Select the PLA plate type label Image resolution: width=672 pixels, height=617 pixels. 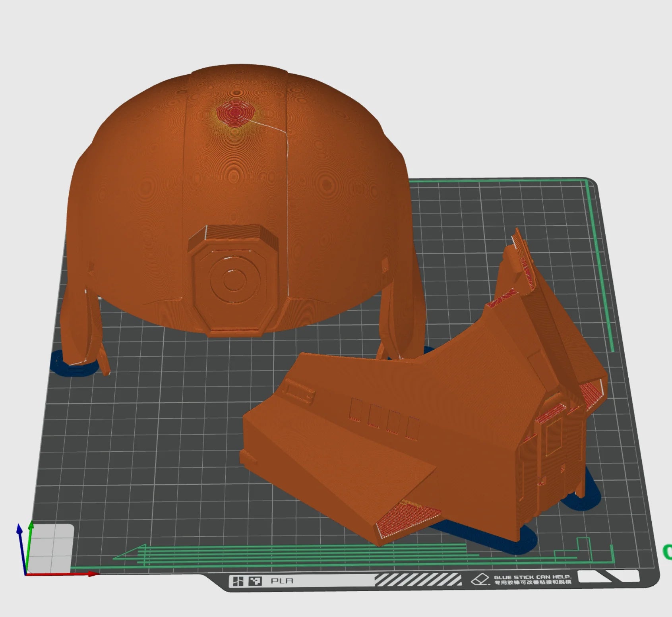coord(282,581)
